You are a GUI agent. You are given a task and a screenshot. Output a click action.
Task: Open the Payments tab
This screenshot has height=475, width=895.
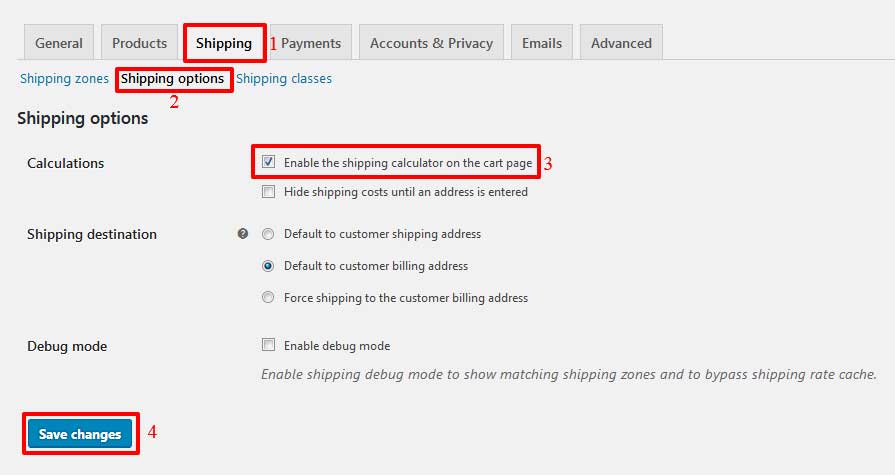tap(311, 42)
